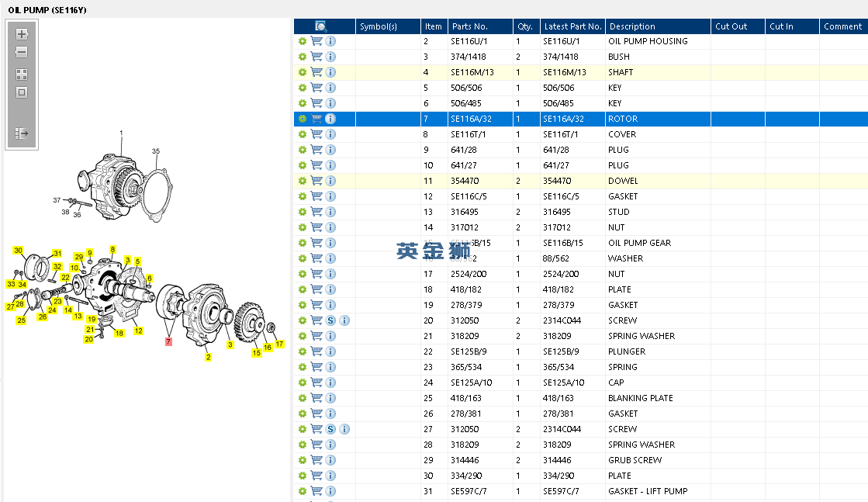This screenshot has height=502, width=868.
Task: Open the S supersession icon for item 20
Action: coord(330,320)
